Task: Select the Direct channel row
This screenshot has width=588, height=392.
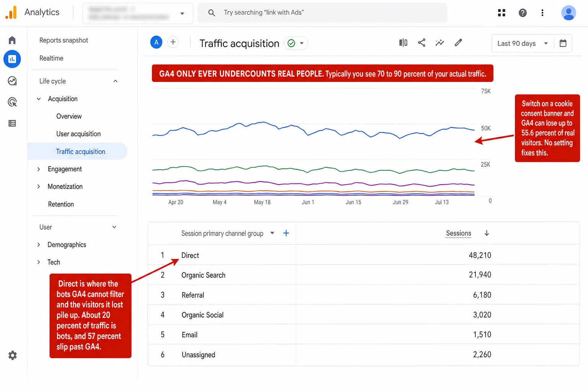Action: point(363,255)
